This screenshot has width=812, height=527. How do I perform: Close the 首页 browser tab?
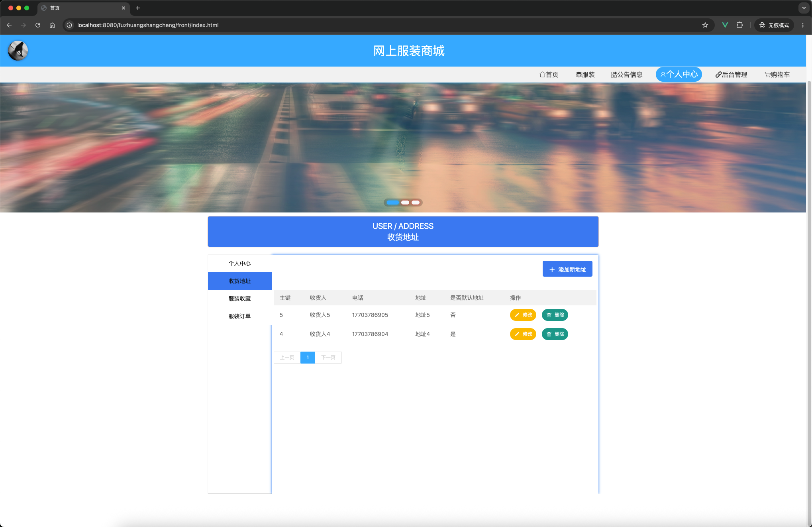pos(124,8)
